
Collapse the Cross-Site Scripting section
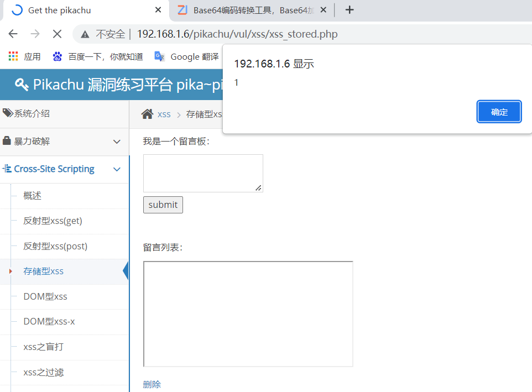[117, 169]
